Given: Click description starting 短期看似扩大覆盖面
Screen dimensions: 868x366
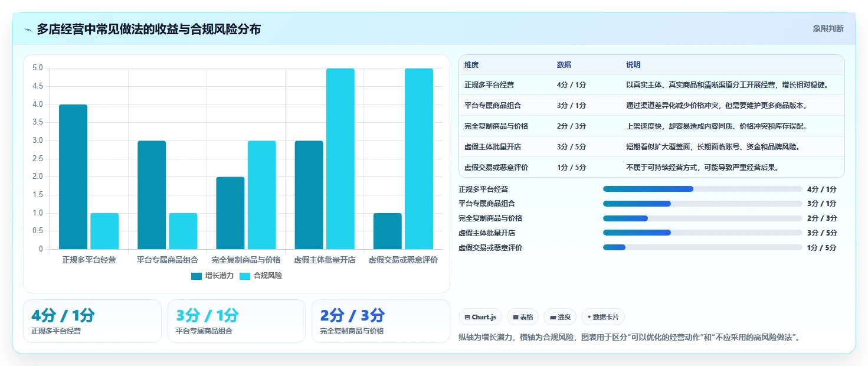Looking at the screenshot, I should [x=713, y=147].
